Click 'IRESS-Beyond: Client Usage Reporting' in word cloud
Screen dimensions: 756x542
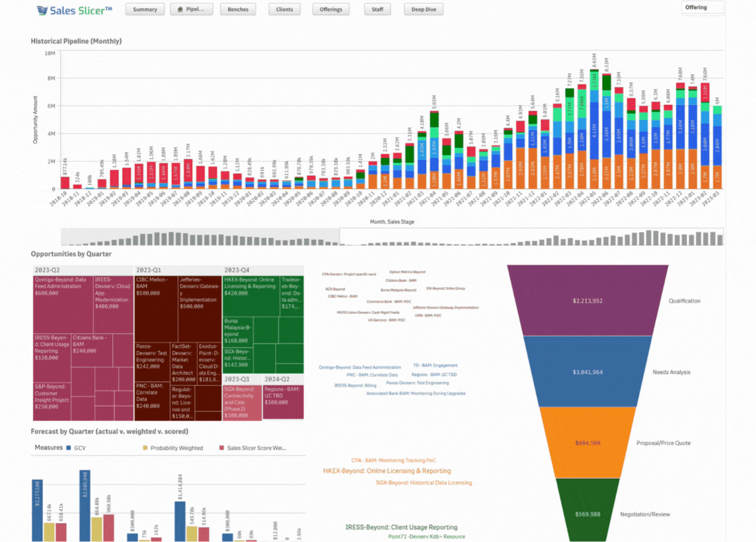point(402,527)
